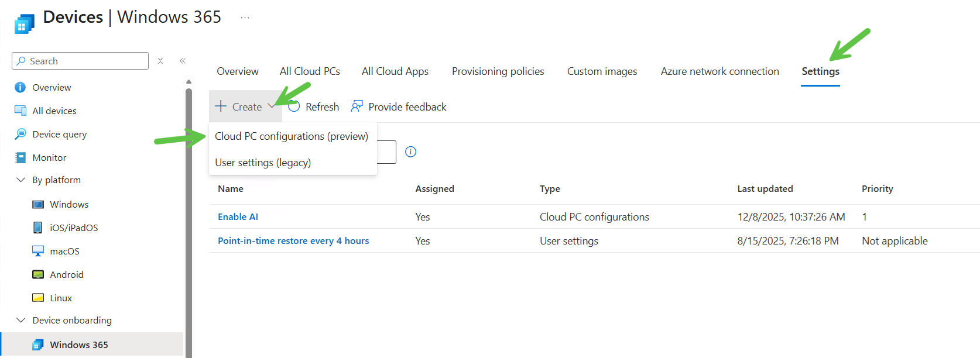980x358 pixels.
Task: Click the iOS/iPadOS platform icon
Action: (x=38, y=228)
